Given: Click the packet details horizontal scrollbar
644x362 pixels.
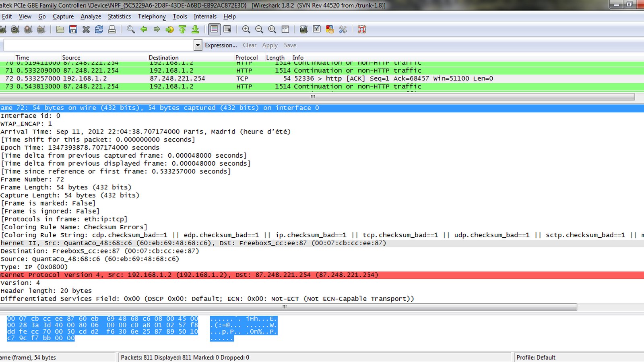Looking at the screenshot, I should pos(288,307).
